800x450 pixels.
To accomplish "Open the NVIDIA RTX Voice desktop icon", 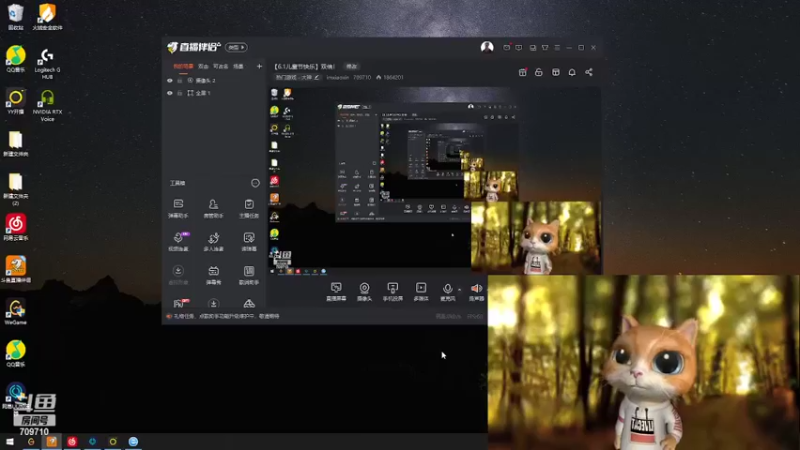I will pyautogui.click(x=47, y=106).
